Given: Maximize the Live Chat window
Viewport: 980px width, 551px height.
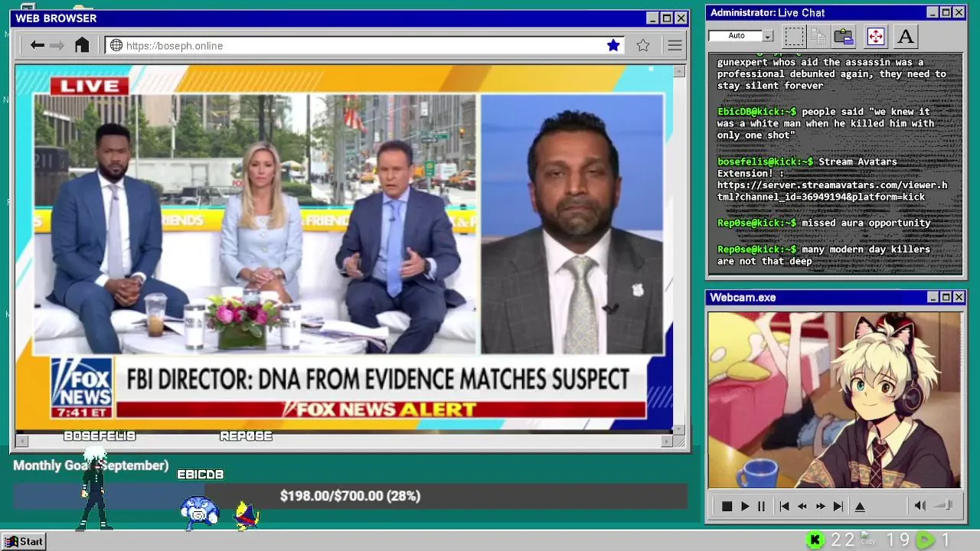Looking at the screenshot, I should [946, 12].
